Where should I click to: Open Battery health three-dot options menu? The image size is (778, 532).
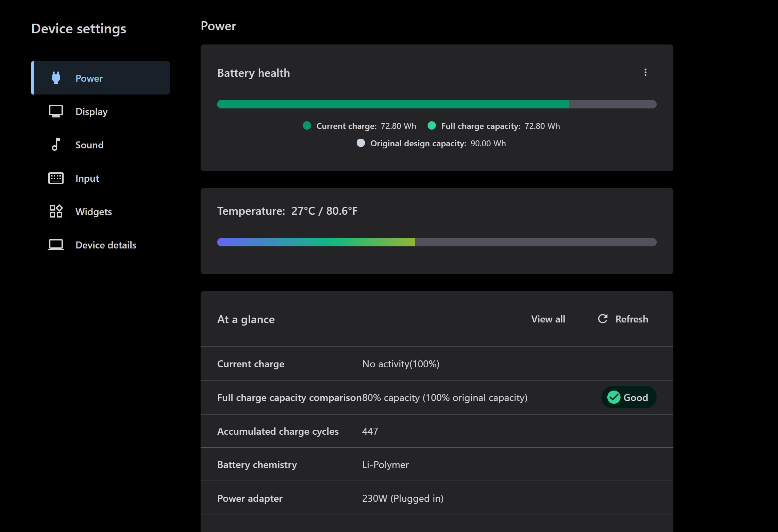pyautogui.click(x=645, y=72)
